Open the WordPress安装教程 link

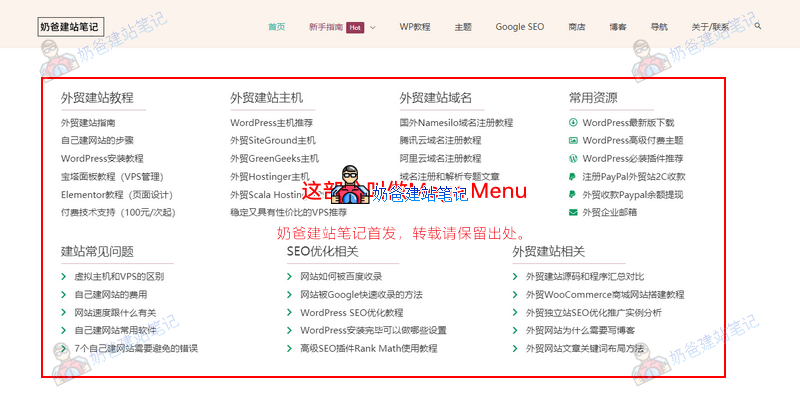click(102, 158)
